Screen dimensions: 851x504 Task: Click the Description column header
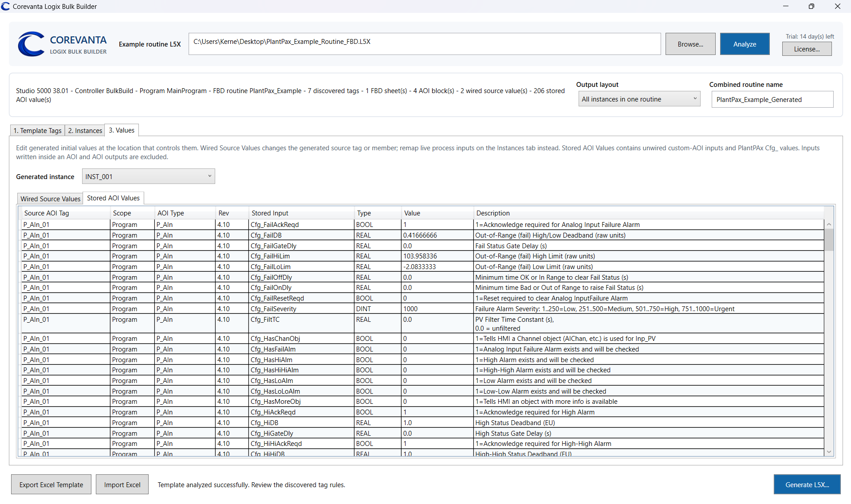point(649,213)
